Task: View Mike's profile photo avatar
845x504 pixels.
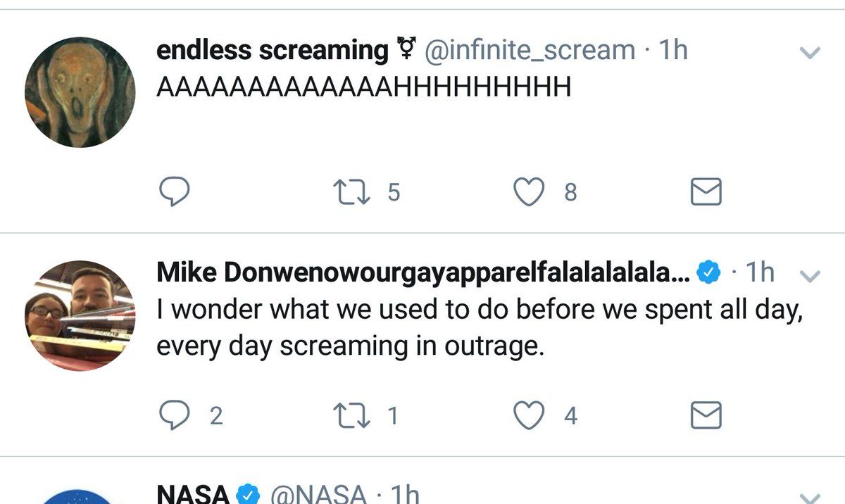Action: [x=80, y=315]
